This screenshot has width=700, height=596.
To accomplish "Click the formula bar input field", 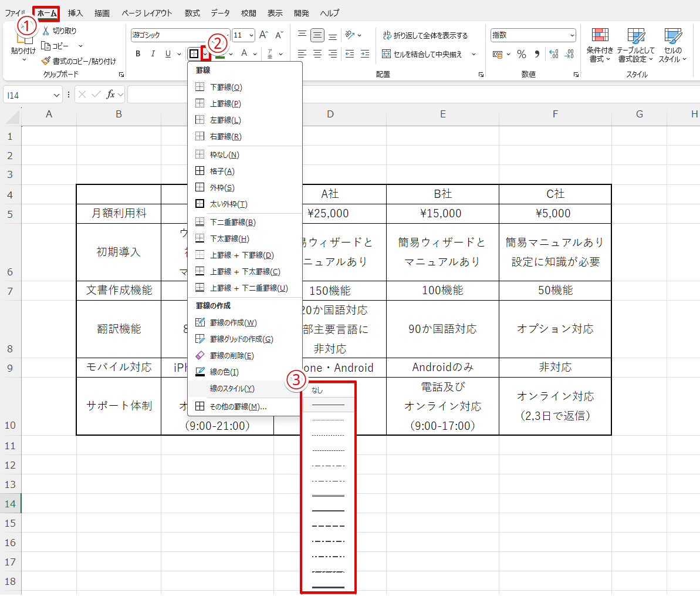I will [x=414, y=95].
